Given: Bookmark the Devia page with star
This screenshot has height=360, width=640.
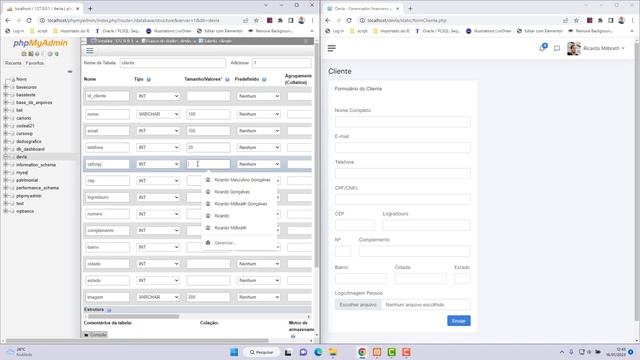Looking at the screenshot, I should pyautogui.click(x=576, y=20).
